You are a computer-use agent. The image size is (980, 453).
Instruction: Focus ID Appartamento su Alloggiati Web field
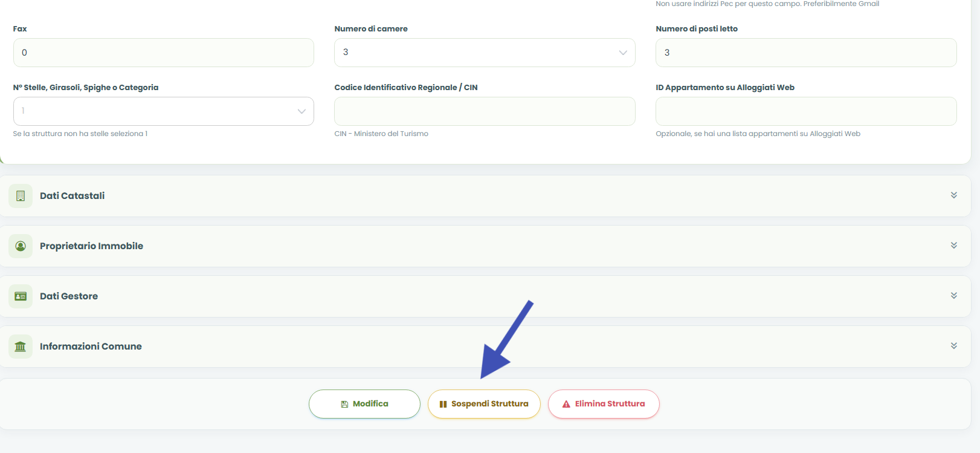click(x=806, y=111)
